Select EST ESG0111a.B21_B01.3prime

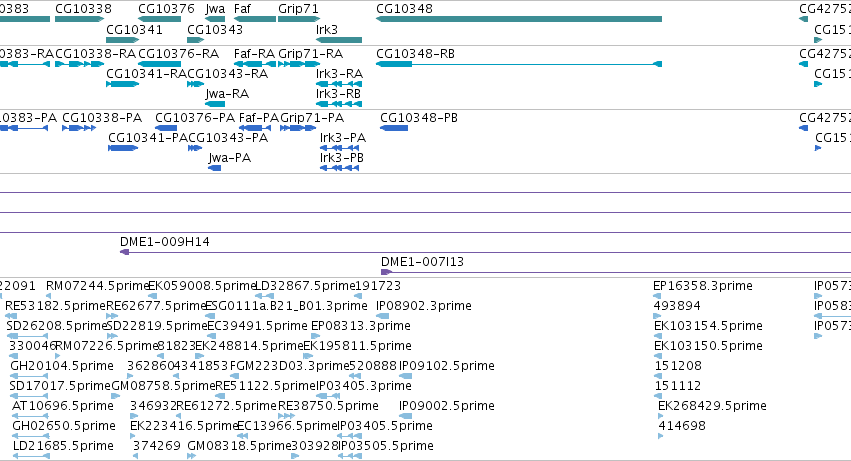pyautogui.click(x=287, y=306)
